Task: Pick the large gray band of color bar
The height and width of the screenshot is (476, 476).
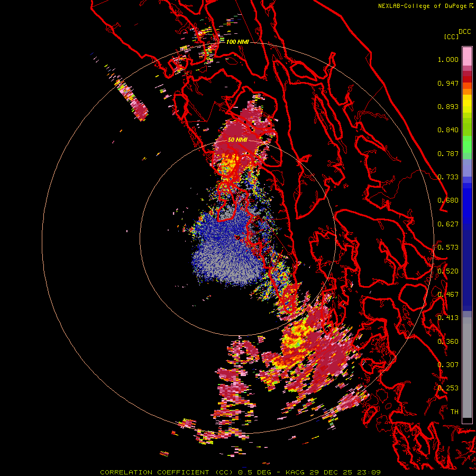Action: pyautogui.click(x=467, y=368)
